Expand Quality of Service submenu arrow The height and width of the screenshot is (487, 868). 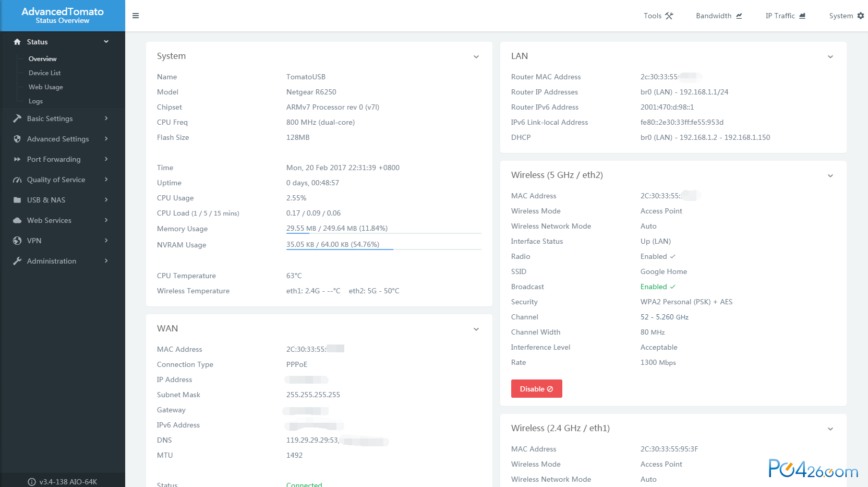tap(106, 180)
